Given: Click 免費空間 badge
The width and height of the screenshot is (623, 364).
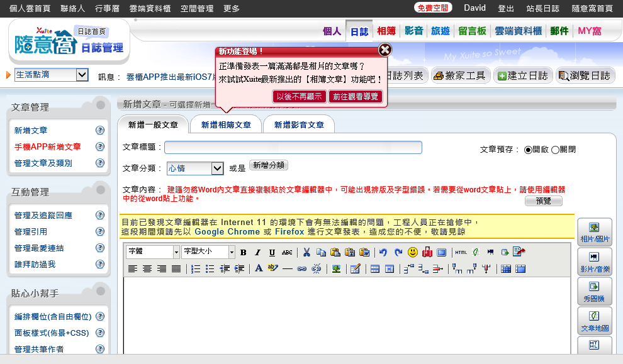Looking at the screenshot, I should [x=433, y=8].
